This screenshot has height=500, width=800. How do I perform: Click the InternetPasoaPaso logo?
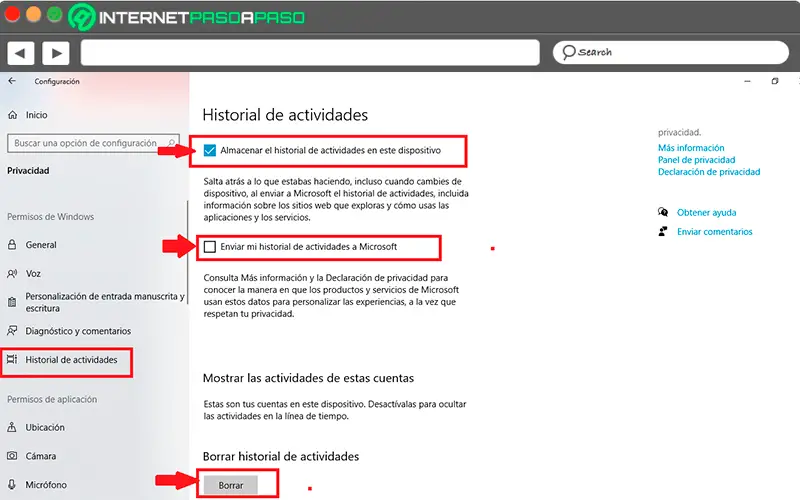tap(187, 17)
